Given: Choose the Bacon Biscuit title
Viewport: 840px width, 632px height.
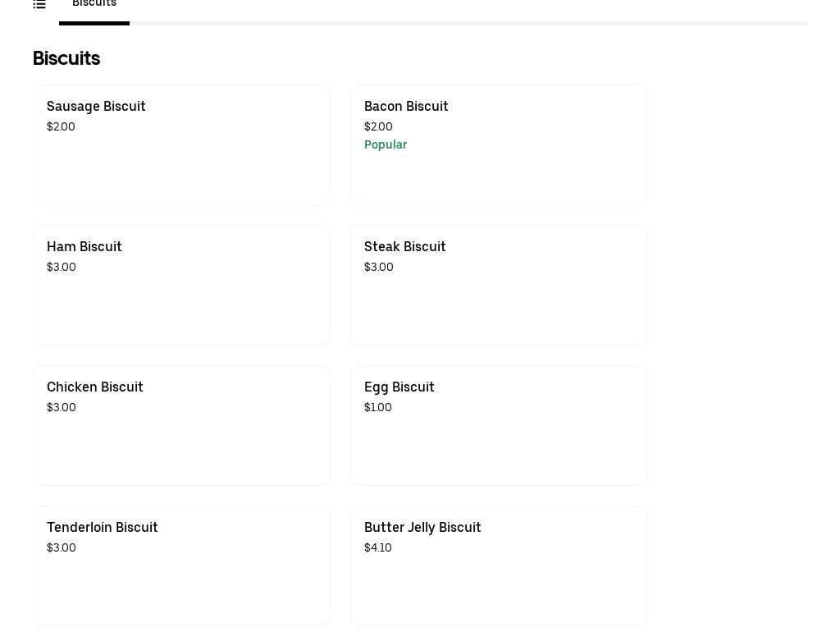Looking at the screenshot, I should coord(406,106).
